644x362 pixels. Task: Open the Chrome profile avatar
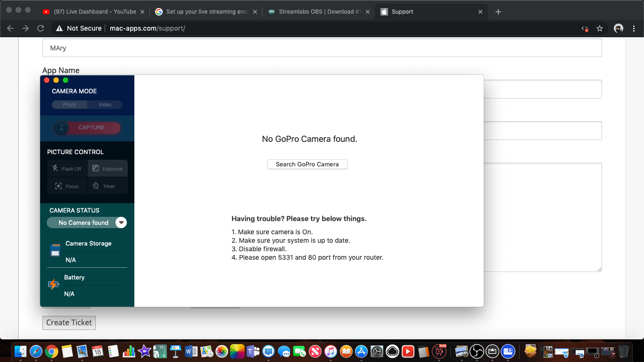tap(619, 28)
